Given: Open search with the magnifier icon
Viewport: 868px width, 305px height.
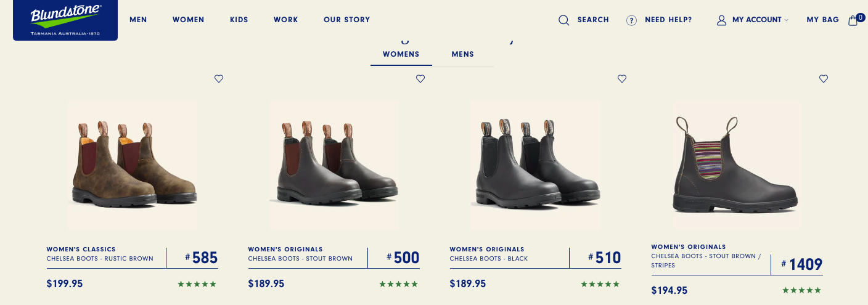Looking at the screenshot, I should click(563, 20).
